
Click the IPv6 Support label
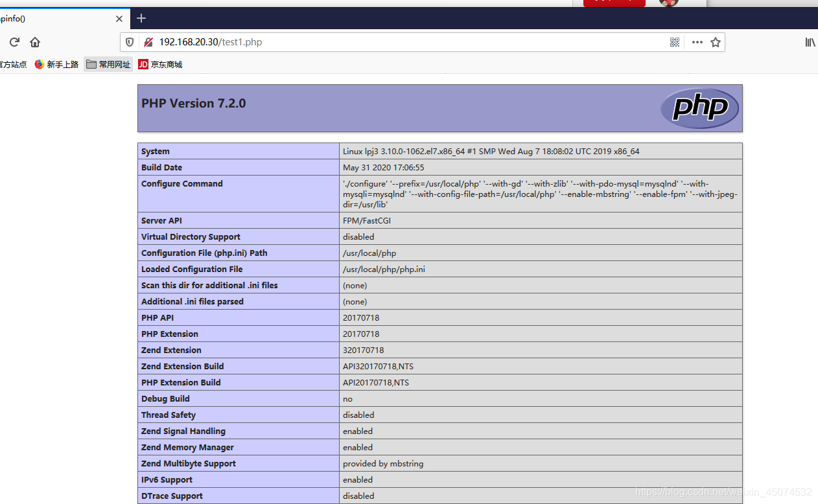coord(166,480)
